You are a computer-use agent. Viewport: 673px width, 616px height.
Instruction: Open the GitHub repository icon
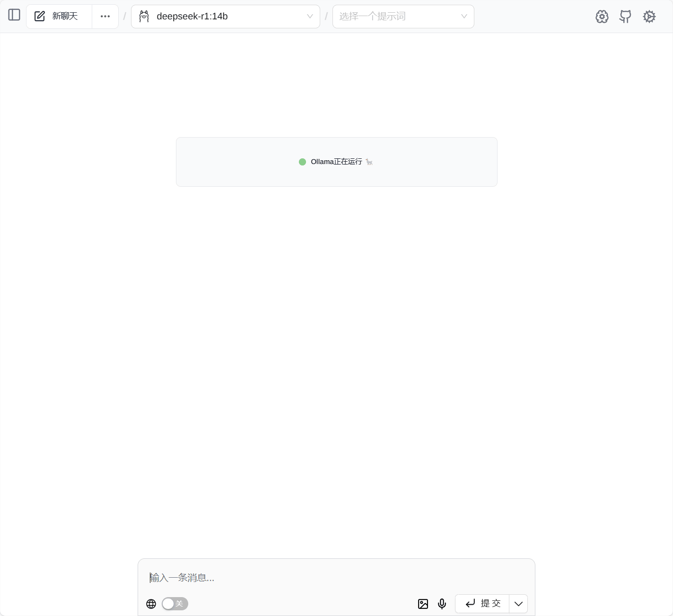point(625,17)
